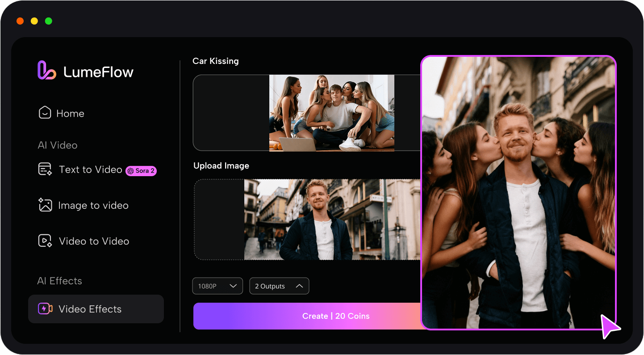Open the Image to video tool icon
This screenshot has height=355, width=644.
tap(45, 205)
